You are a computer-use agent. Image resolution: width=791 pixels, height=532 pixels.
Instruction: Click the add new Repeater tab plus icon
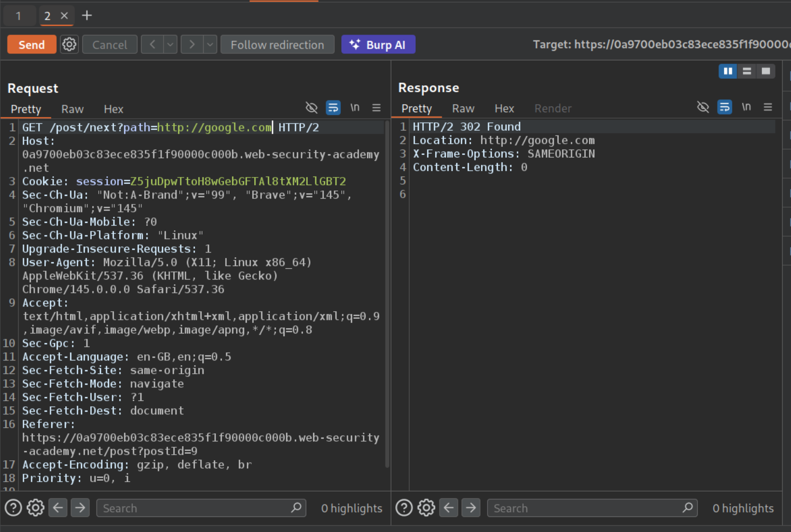point(87,16)
